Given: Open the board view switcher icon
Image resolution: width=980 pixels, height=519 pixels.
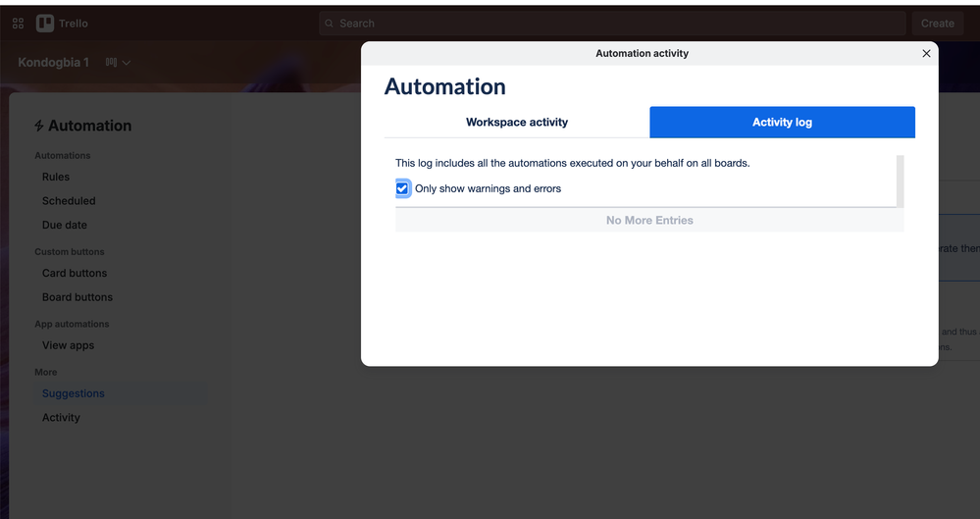Looking at the screenshot, I should pyautogui.click(x=111, y=62).
